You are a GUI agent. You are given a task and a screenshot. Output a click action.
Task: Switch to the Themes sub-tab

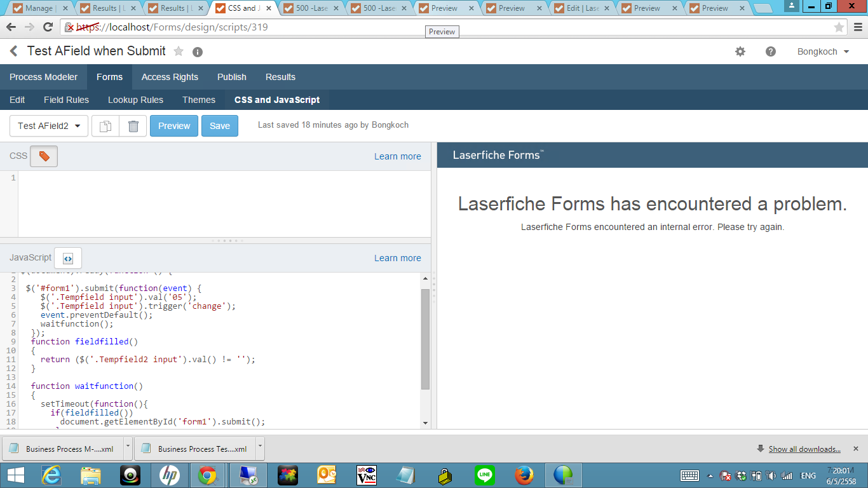[x=199, y=100]
